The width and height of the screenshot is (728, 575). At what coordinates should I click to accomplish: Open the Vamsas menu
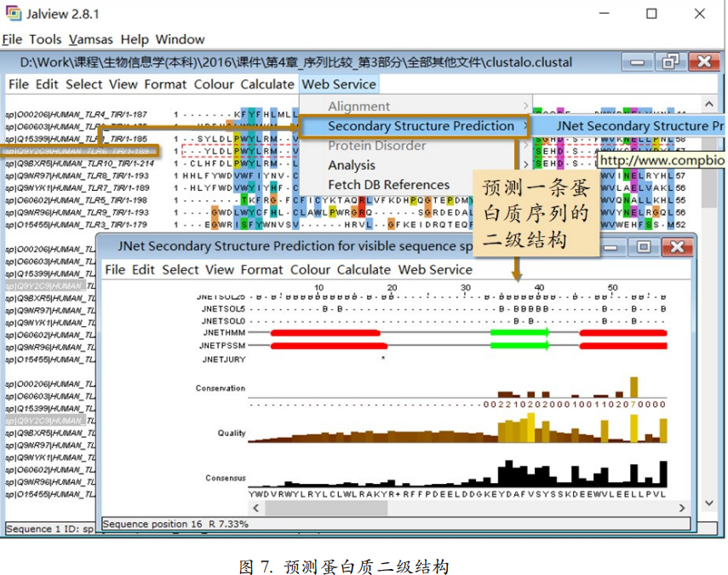(x=90, y=39)
